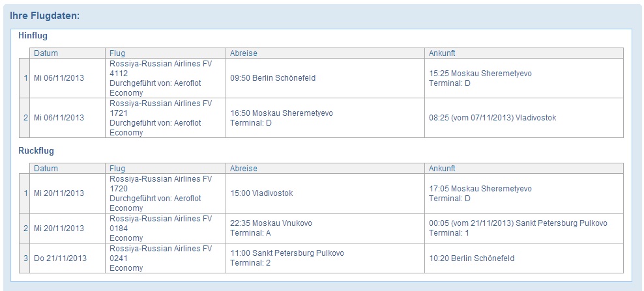This screenshot has width=644, height=291.
Task: Click the Flug header in Hinflug table
Action: (166, 53)
